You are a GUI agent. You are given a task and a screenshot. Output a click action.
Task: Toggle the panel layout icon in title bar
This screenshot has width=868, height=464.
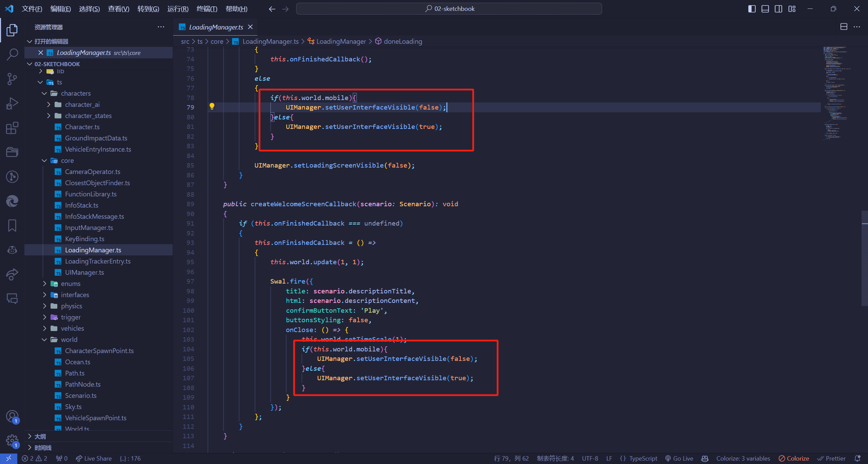click(x=764, y=8)
